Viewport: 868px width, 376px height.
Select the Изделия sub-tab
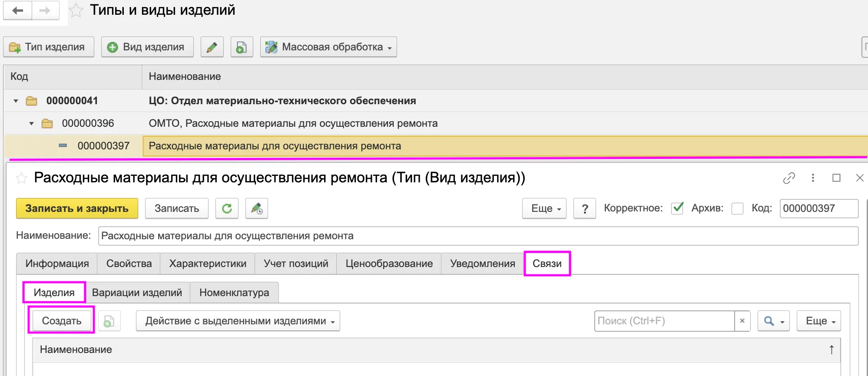[x=54, y=293]
